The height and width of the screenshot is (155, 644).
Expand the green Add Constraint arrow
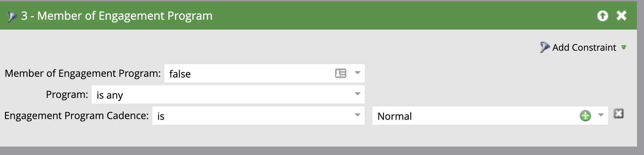[x=624, y=47]
